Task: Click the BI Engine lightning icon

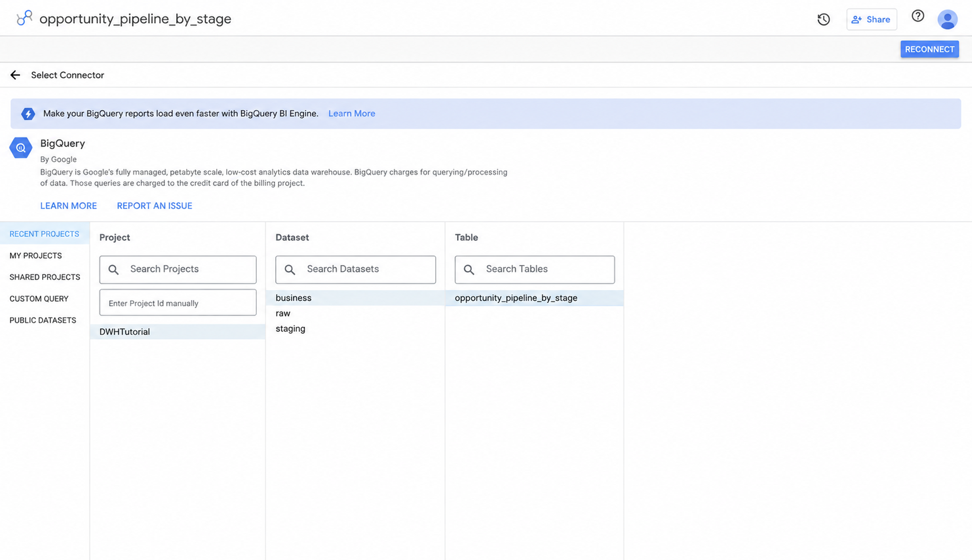Action: 28,114
